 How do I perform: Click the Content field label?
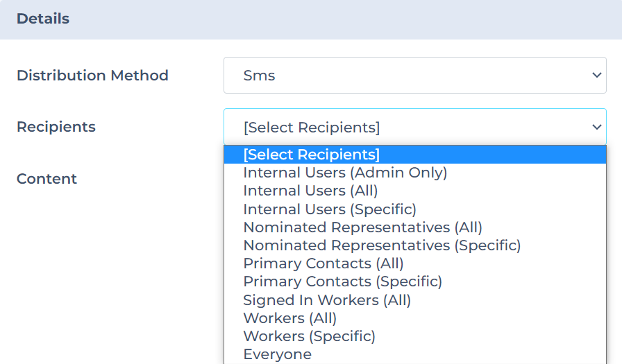point(47,179)
